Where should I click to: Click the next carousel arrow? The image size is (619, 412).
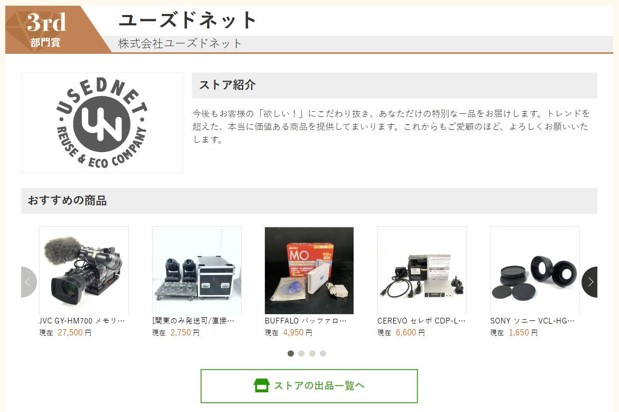pyautogui.click(x=590, y=282)
